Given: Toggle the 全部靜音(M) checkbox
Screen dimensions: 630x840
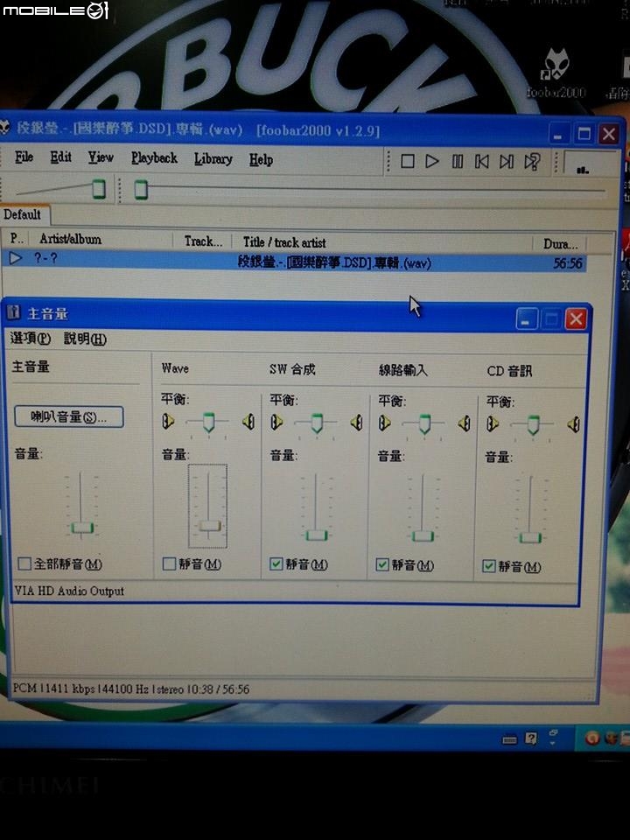Looking at the screenshot, I should (24, 563).
